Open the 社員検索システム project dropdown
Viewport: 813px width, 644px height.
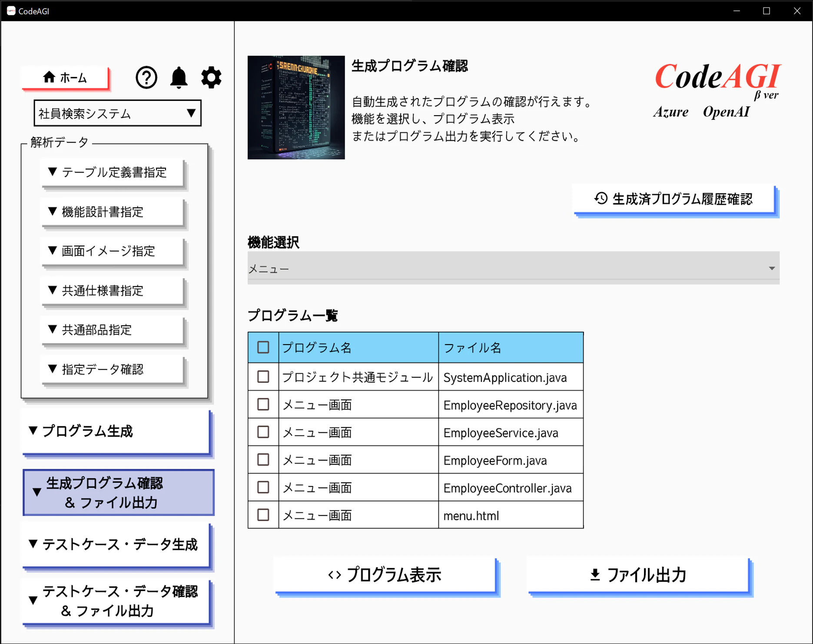(x=117, y=113)
